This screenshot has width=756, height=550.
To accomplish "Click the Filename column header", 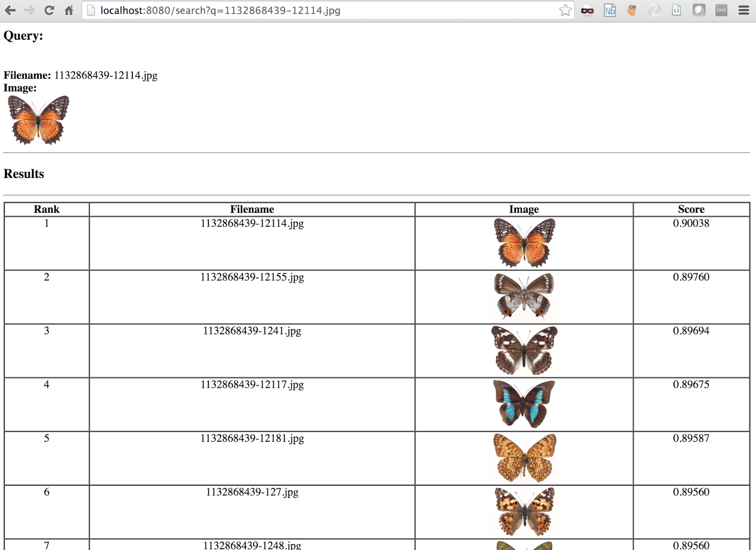I will pos(252,209).
